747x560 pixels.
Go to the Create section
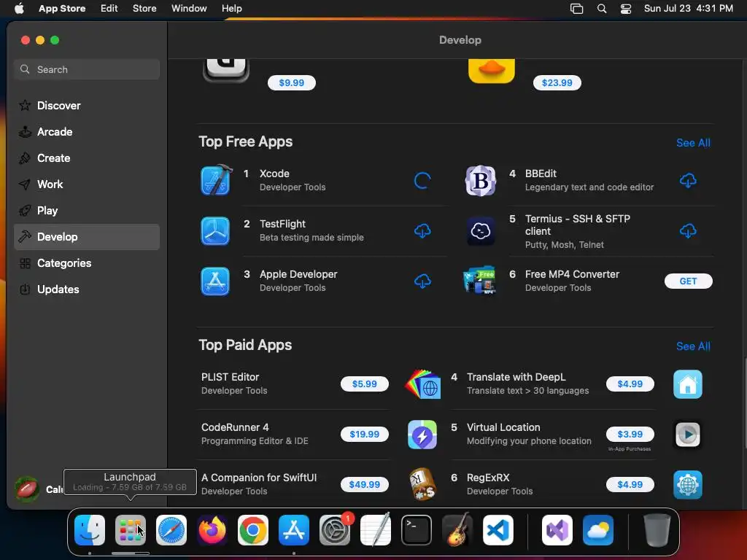87,158
